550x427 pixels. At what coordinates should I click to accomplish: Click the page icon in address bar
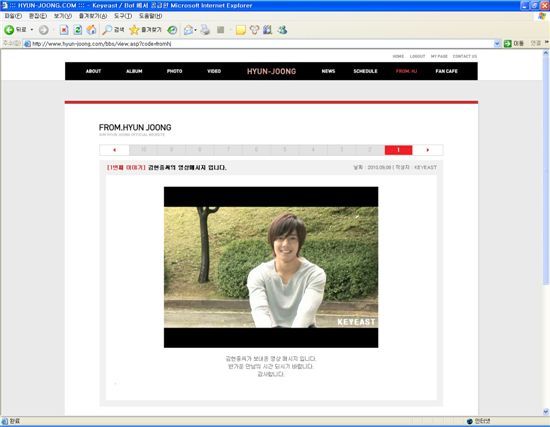coord(27,44)
